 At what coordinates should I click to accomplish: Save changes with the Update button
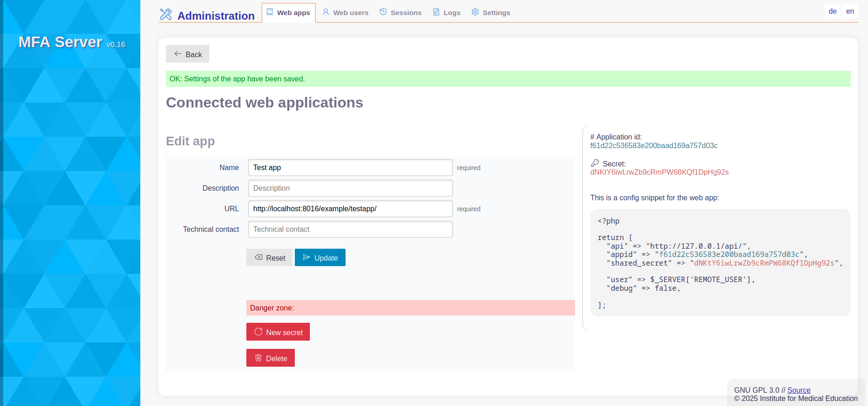pos(320,257)
